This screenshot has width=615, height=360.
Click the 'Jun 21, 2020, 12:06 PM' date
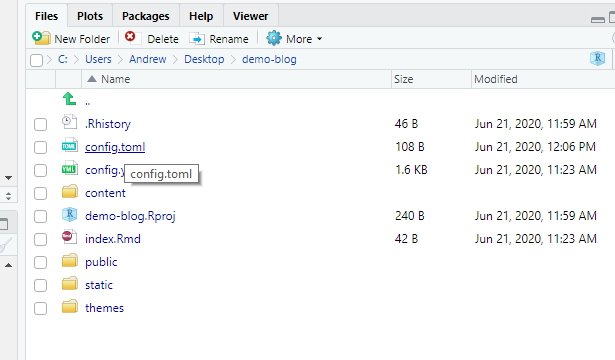[x=535, y=147]
